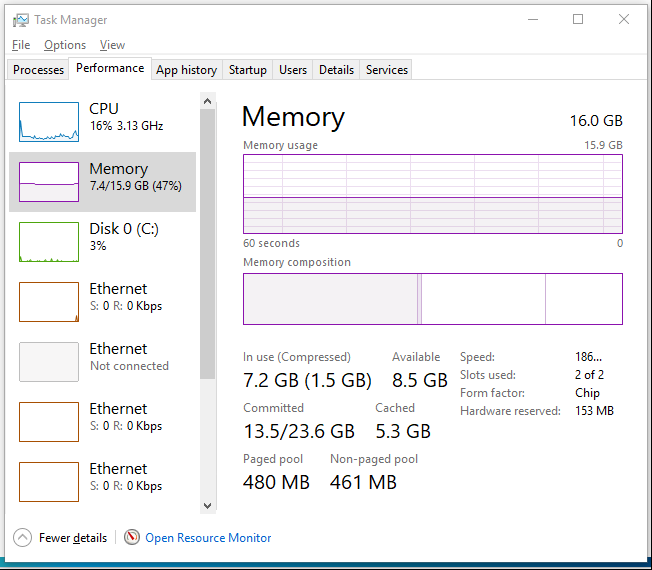
Task: Open the File menu
Action: click(21, 45)
